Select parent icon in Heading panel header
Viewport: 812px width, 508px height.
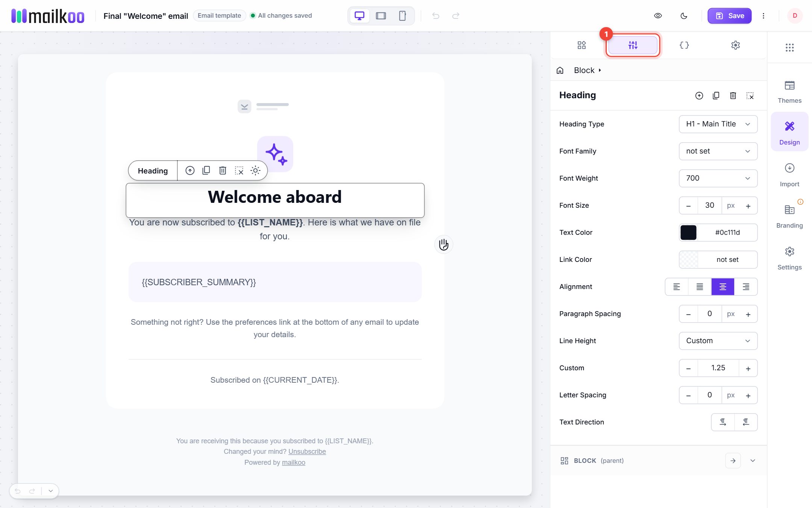click(699, 96)
